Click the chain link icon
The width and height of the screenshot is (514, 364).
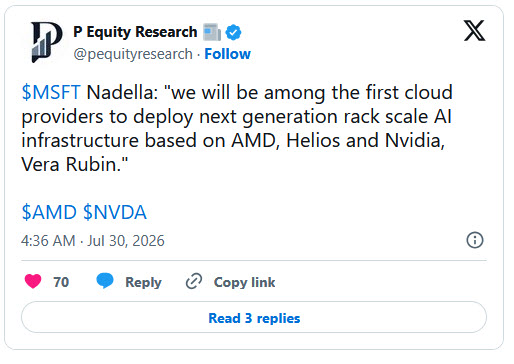[x=194, y=281]
